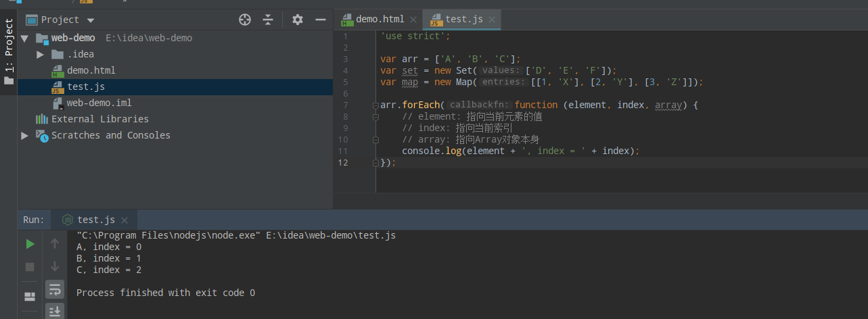This screenshot has width=868, height=319.
Task: Click the Up stack trace arrow
Action: [x=55, y=244]
